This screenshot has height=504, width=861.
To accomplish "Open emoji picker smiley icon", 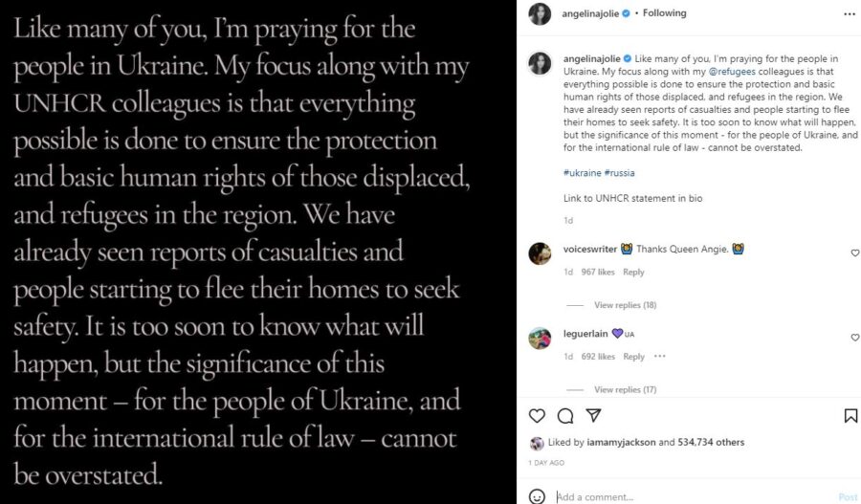I will 537,496.
